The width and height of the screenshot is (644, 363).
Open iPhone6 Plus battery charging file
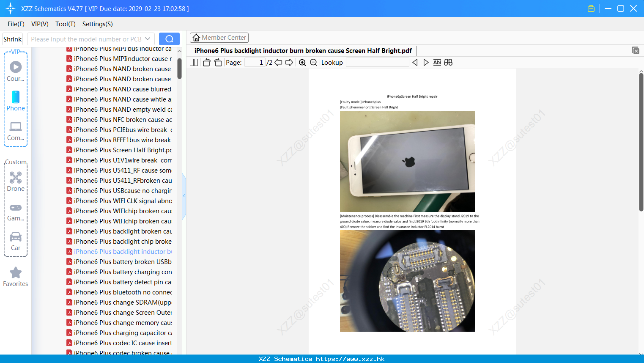click(x=119, y=272)
